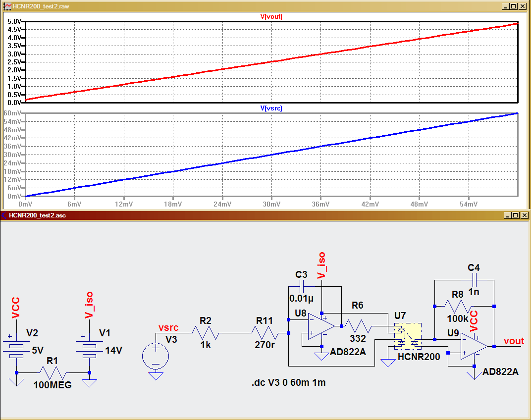Screen dimensions: 531x420
Task: Click the 54mV x-axis tick label
Action: [x=469, y=204]
